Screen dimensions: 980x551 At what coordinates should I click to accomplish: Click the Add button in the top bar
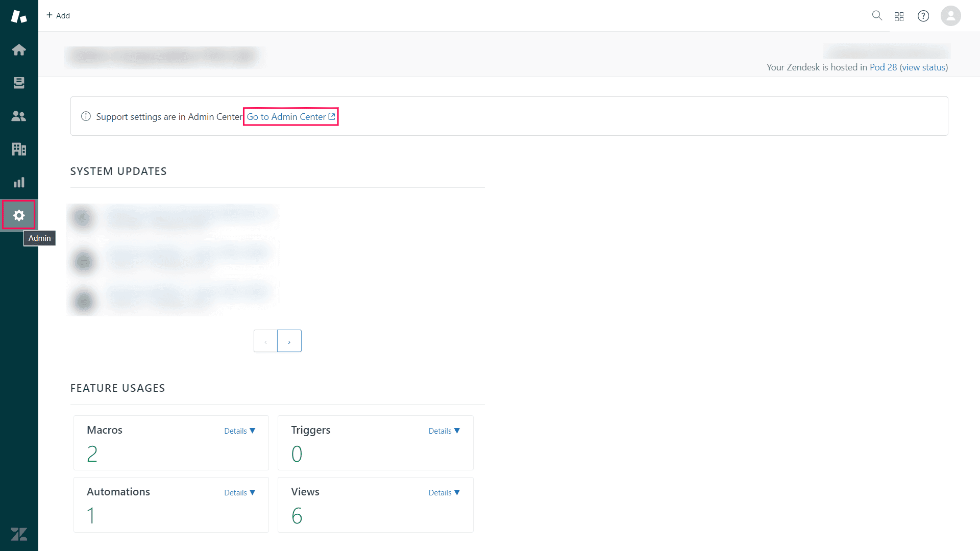[58, 15]
